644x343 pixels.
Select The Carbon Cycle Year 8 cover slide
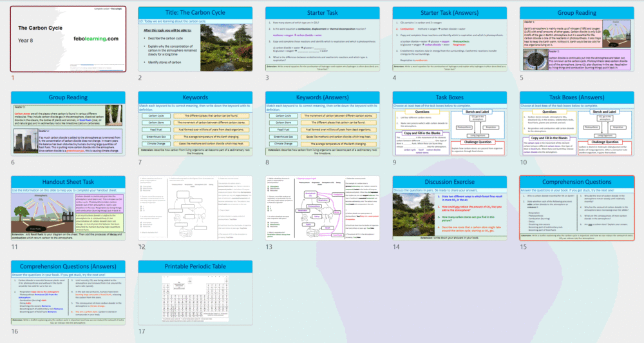point(68,39)
